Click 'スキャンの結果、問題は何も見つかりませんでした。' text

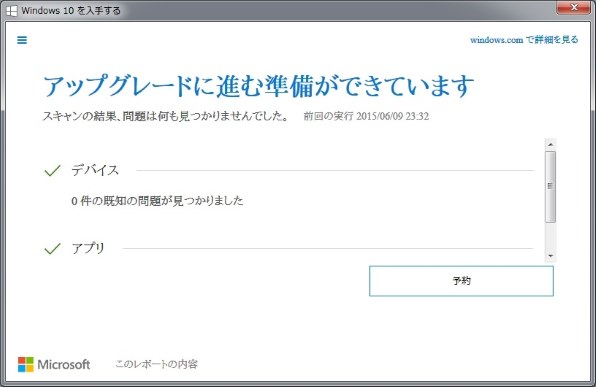coord(166,116)
